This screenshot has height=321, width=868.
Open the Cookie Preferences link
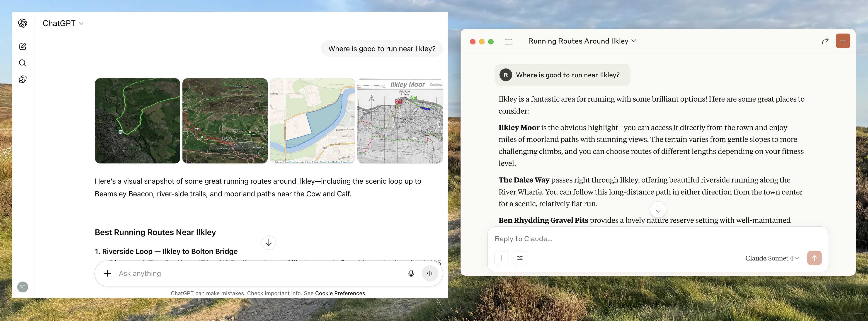coord(340,293)
